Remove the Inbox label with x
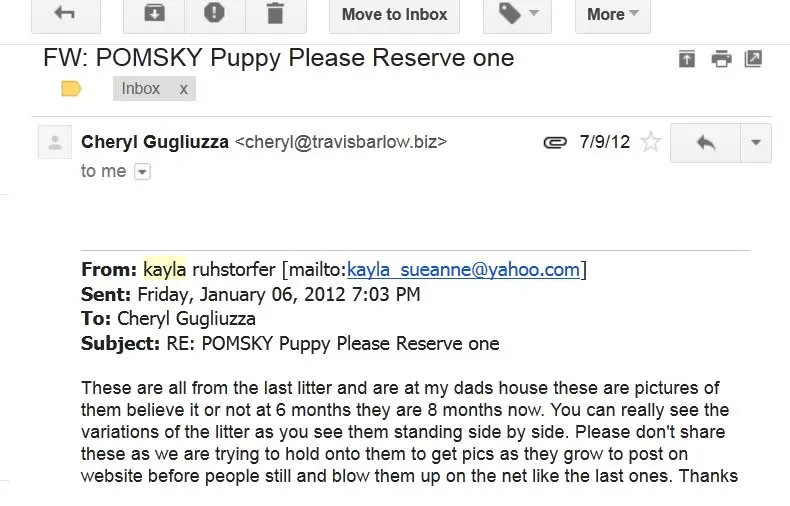790x506 pixels. pyautogui.click(x=184, y=89)
